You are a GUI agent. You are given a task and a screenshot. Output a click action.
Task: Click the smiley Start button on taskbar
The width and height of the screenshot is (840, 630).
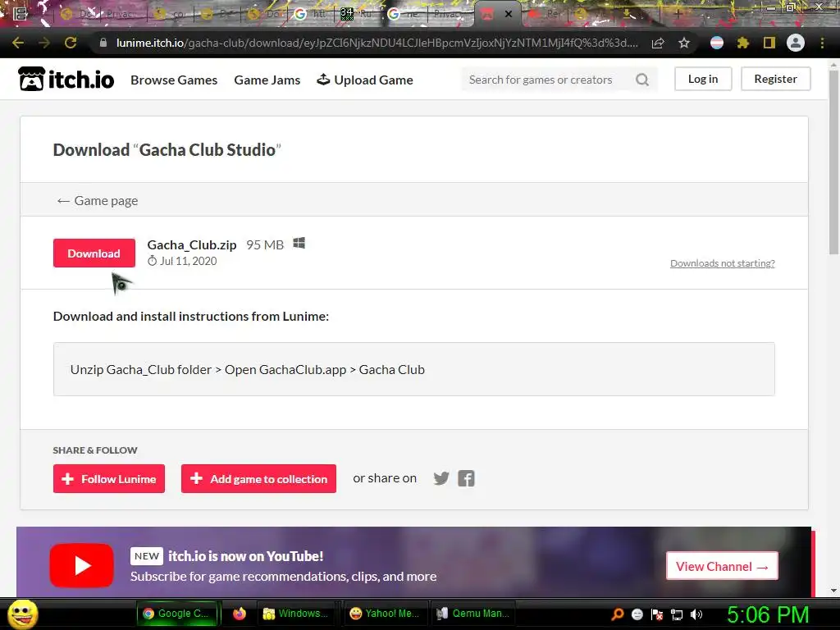pyautogui.click(x=22, y=614)
